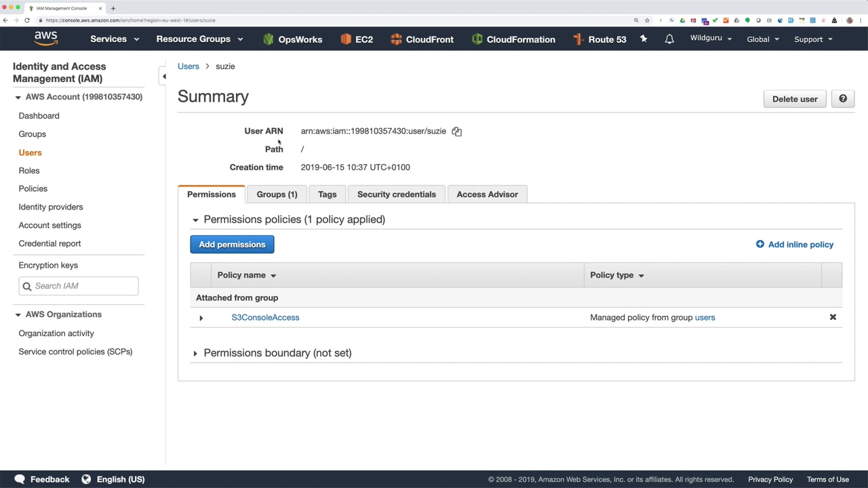Open the Privacy Policy link

770,479
